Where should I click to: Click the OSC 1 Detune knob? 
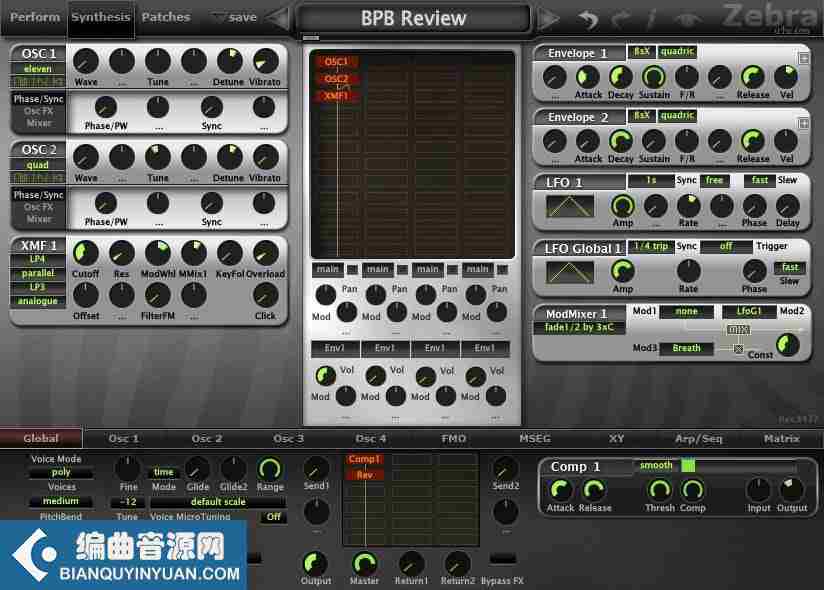(230, 60)
